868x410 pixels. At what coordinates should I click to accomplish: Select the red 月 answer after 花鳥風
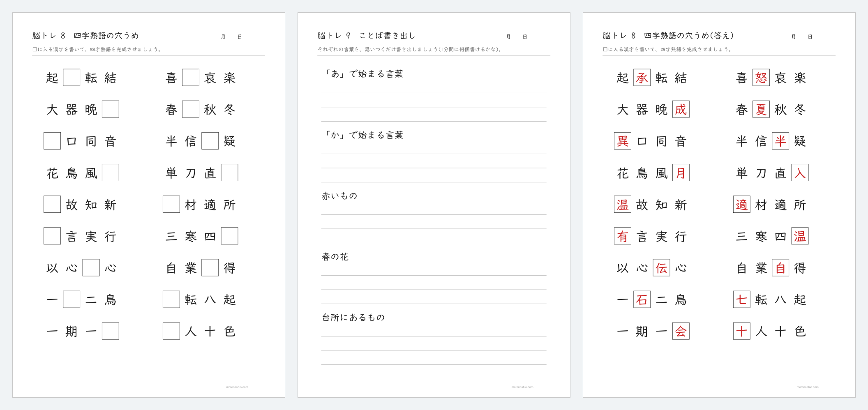(681, 173)
